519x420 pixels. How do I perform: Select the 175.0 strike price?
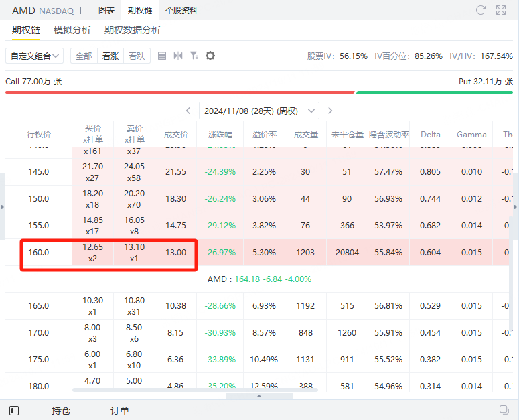coord(38,360)
